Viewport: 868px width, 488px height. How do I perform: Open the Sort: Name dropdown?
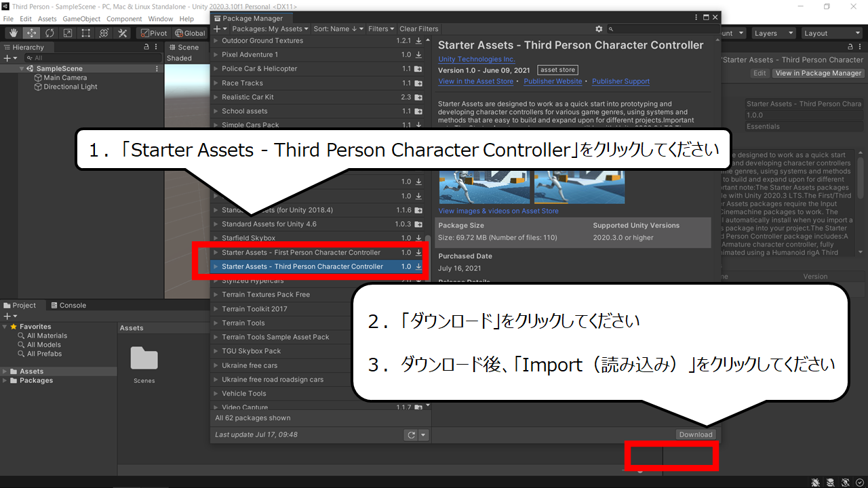click(x=338, y=28)
